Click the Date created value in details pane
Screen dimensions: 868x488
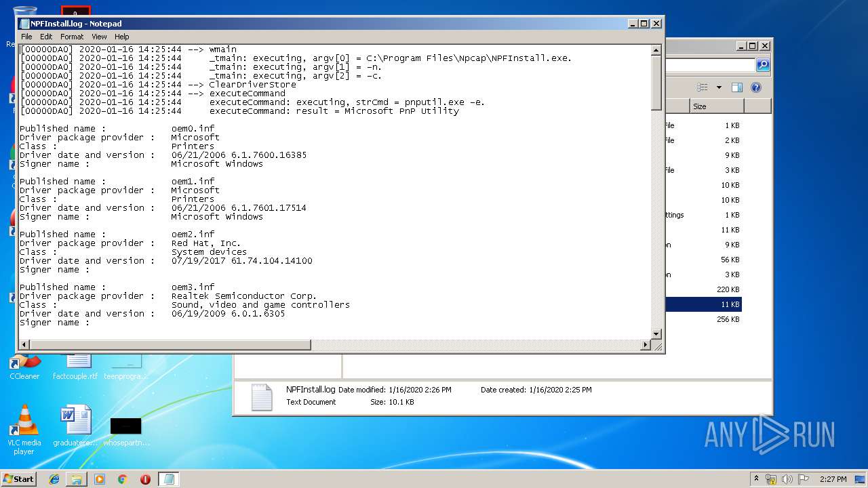[560, 390]
